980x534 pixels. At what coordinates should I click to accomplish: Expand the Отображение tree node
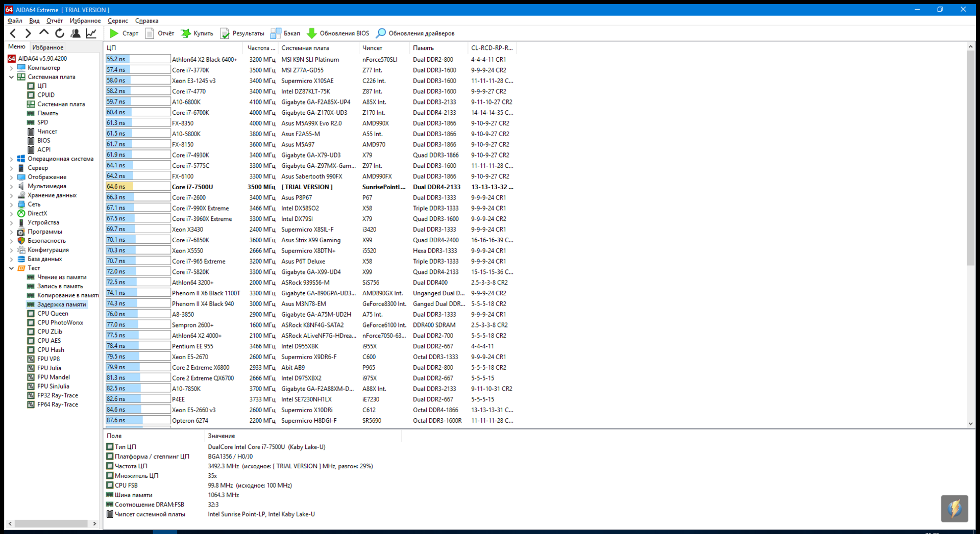(x=12, y=177)
